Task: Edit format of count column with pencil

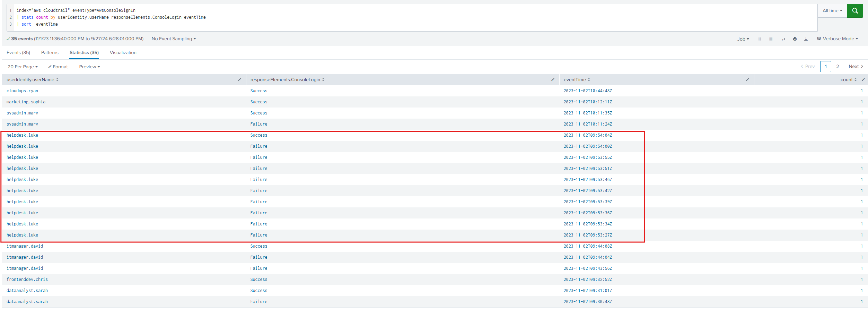Action: coord(863,80)
